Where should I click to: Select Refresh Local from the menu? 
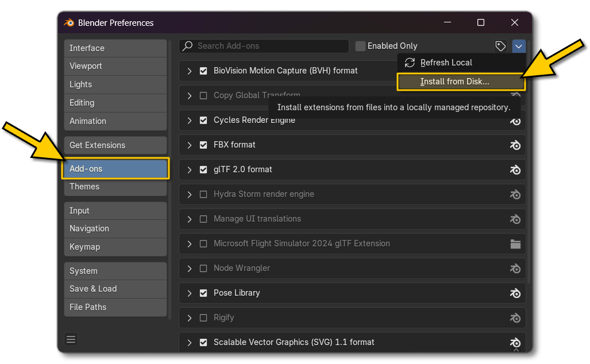(446, 63)
